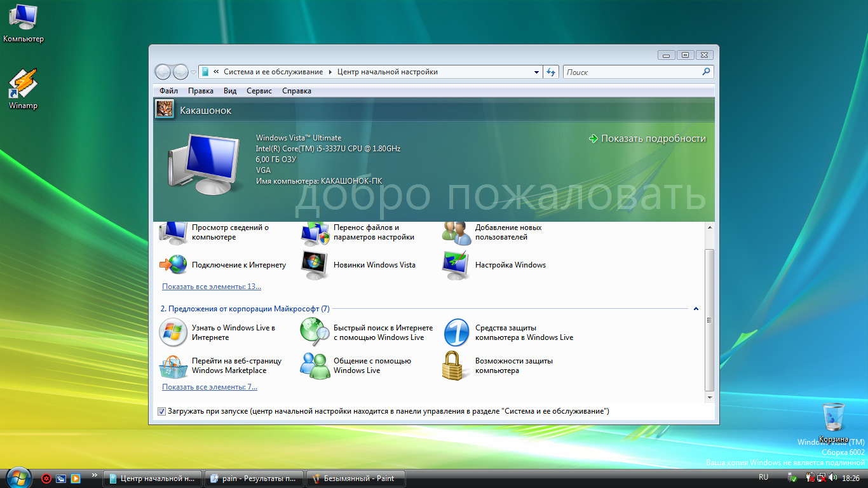Click the Windows Vista news icon
868x488 pixels.
point(315,264)
